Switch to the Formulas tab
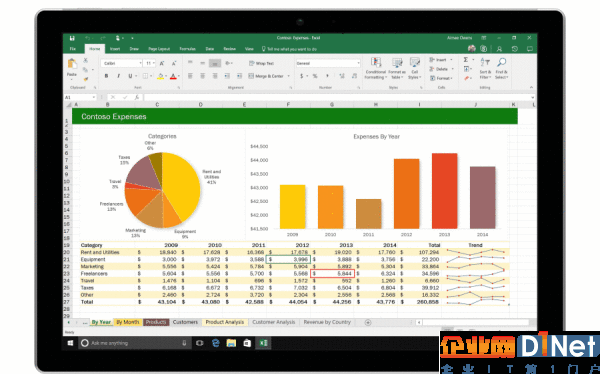 click(188, 49)
